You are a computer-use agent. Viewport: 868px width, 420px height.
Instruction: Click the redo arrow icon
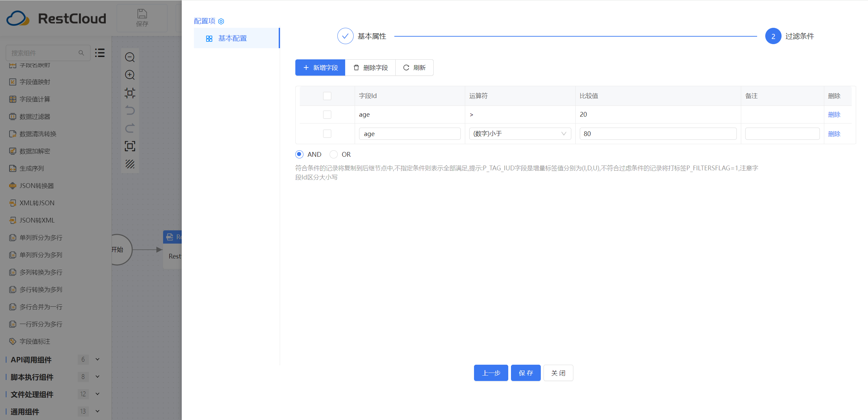tap(130, 128)
